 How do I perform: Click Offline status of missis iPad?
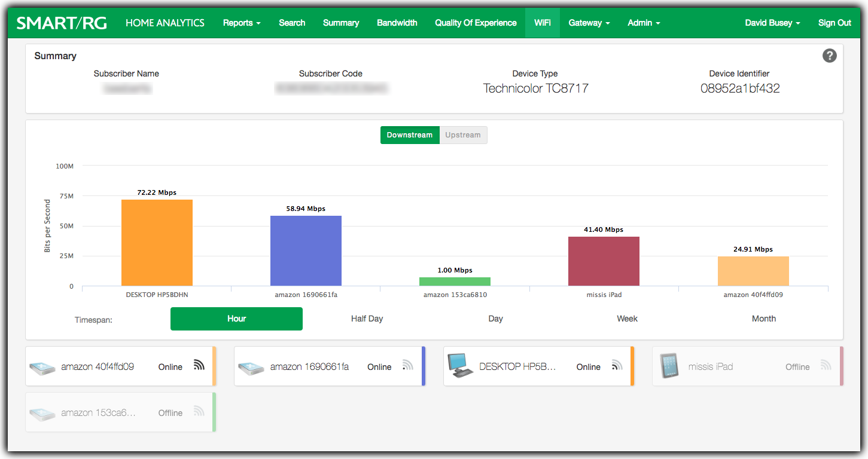click(x=797, y=367)
